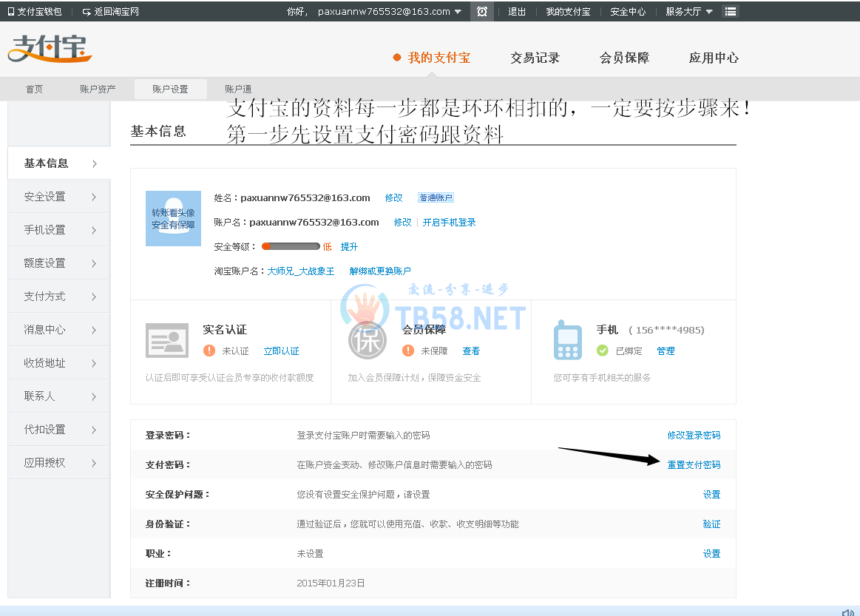Click 设置 for 职业

[x=712, y=553]
